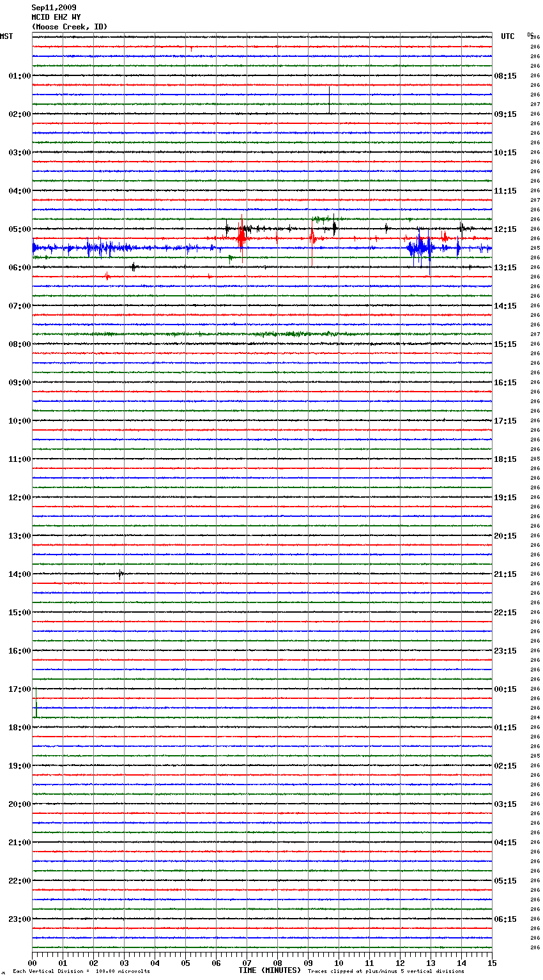Click the 10 minute axis tick label
The image size is (543, 980).
[x=339, y=963]
